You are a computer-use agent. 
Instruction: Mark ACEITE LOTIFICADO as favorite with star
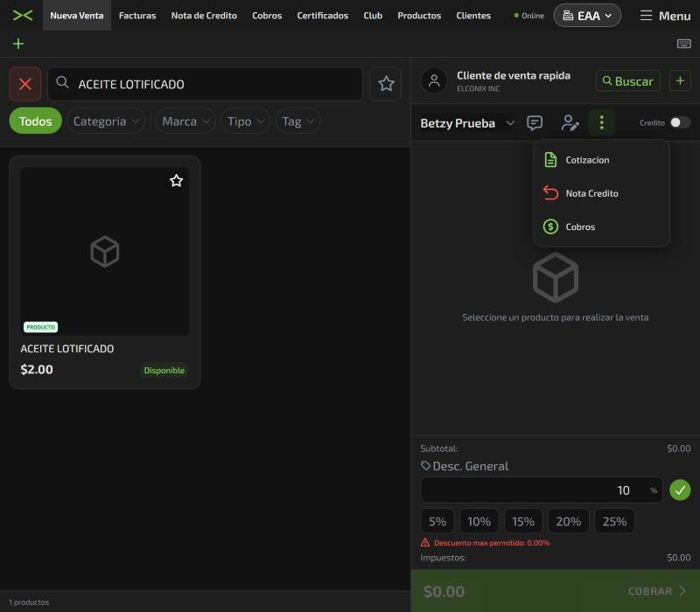(x=177, y=181)
